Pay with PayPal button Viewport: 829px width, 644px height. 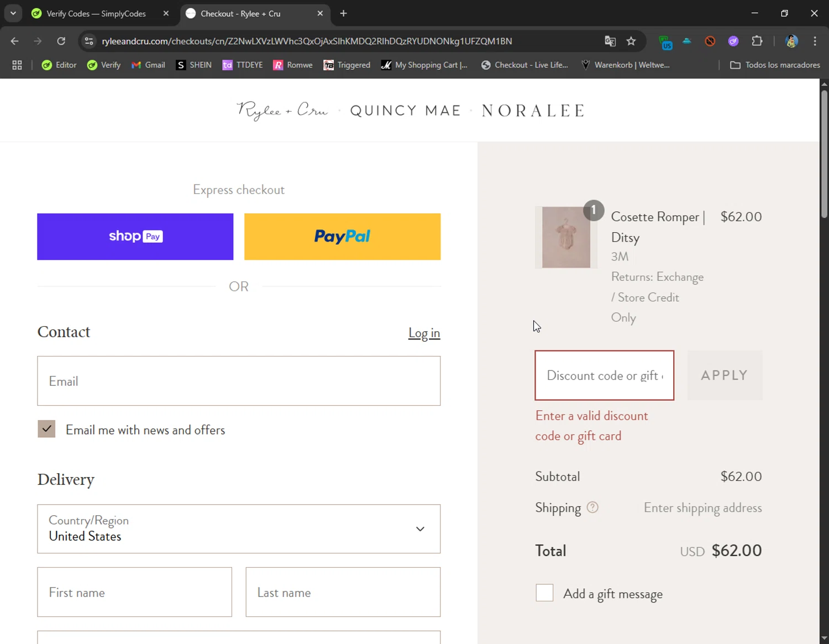click(x=342, y=237)
